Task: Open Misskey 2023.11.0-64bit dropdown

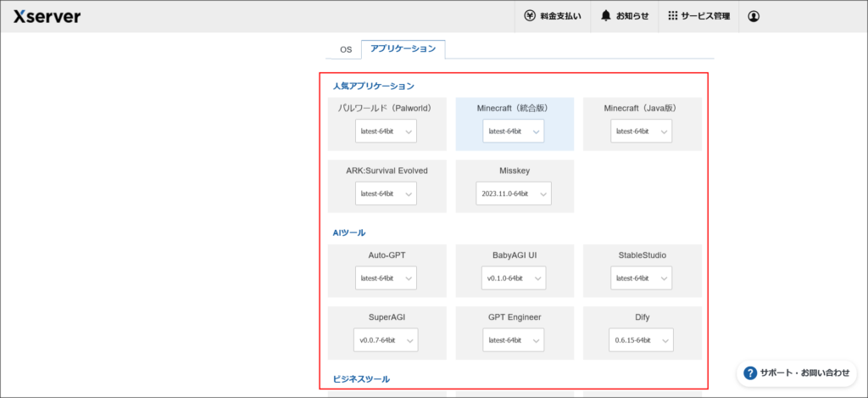Action: click(x=513, y=193)
